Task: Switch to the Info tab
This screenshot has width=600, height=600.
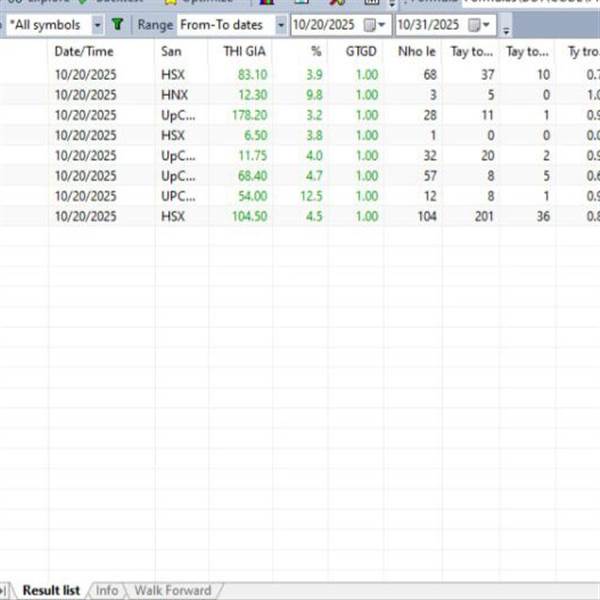Action: 107,590
